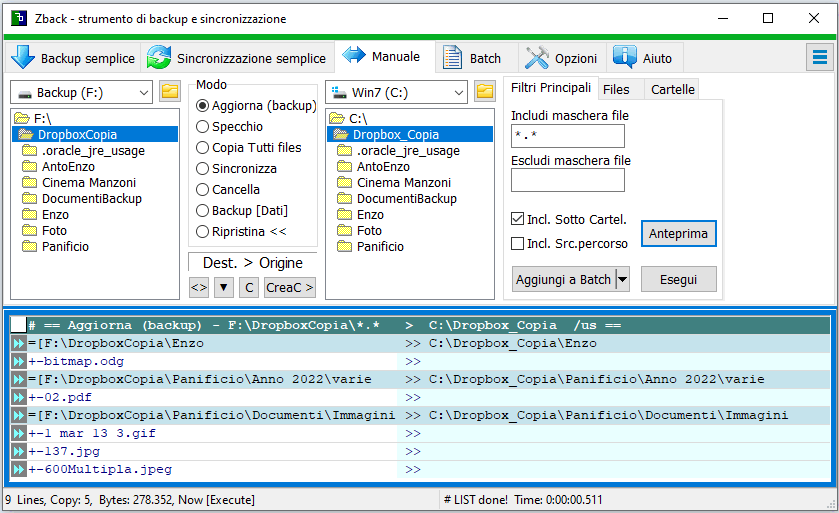Open the Backup semplice tab
839x513 pixels.
[73, 58]
